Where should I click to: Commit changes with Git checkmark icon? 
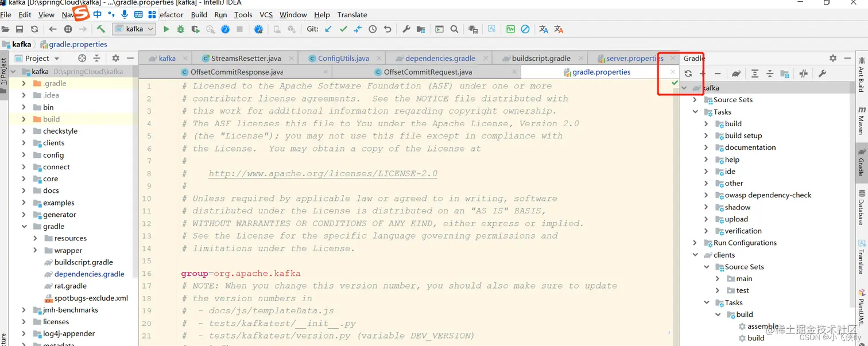coord(343,29)
